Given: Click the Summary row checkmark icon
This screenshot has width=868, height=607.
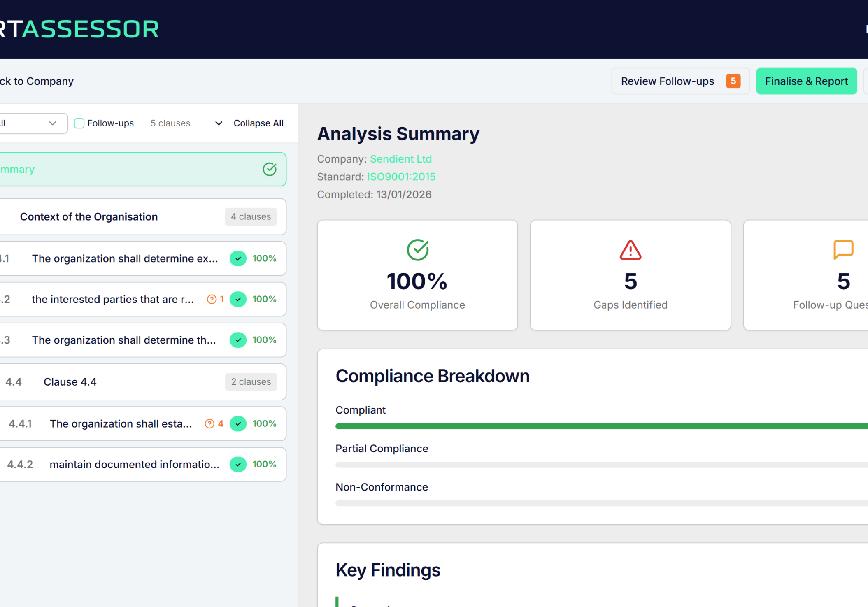Looking at the screenshot, I should click(x=270, y=169).
